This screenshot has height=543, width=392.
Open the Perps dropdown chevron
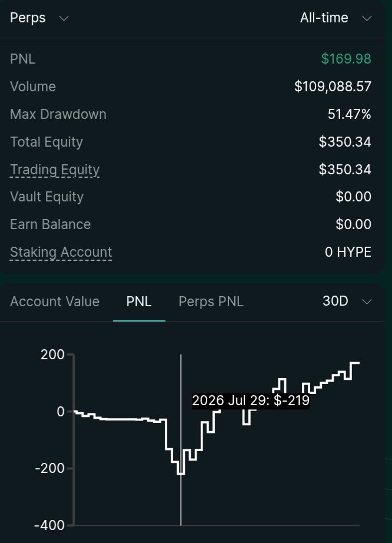64,18
